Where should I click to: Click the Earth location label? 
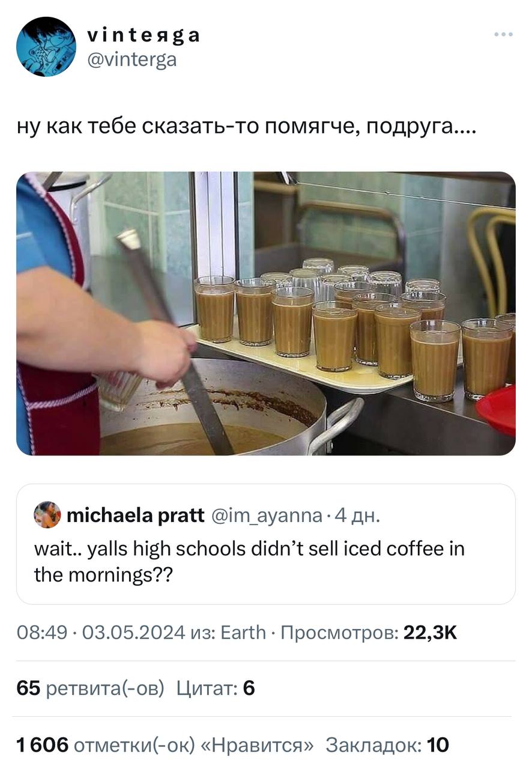(243, 633)
